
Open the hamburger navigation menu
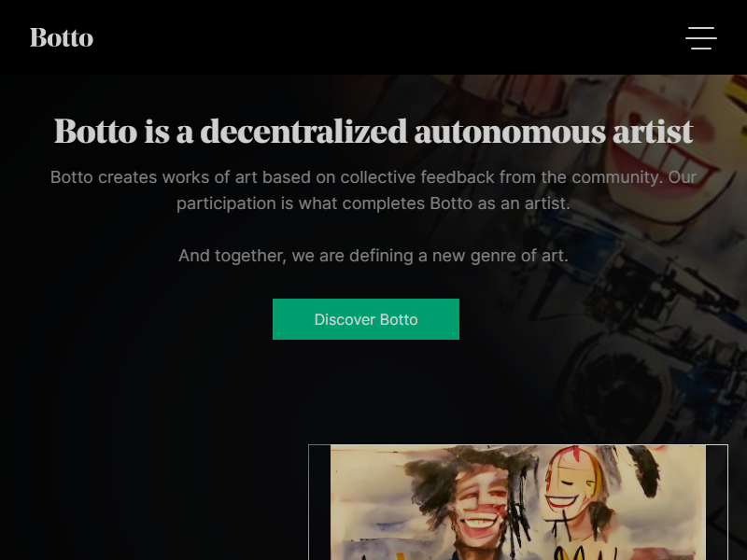pos(701,38)
